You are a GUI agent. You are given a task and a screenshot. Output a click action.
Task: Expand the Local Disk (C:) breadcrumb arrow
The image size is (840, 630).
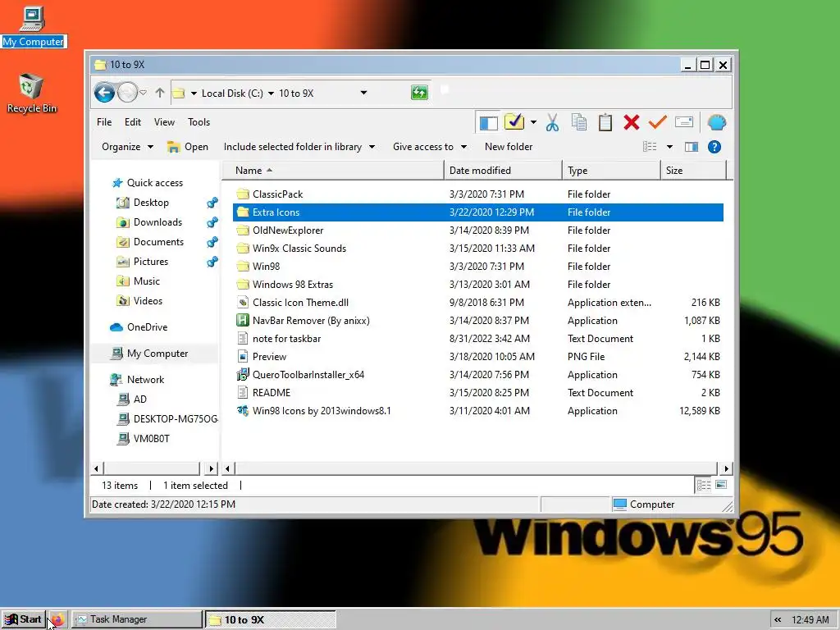(271, 94)
